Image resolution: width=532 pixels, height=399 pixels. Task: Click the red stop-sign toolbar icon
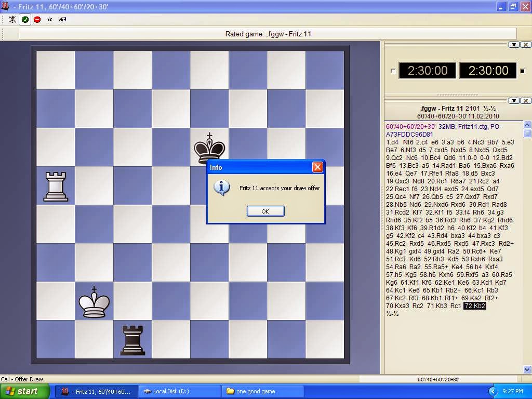[37, 19]
